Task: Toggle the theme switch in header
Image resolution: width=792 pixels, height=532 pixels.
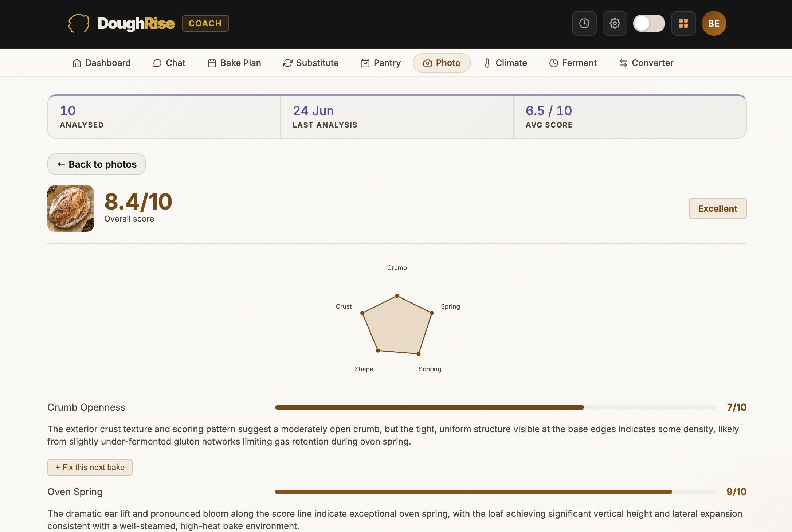Action: (x=649, y=23)
